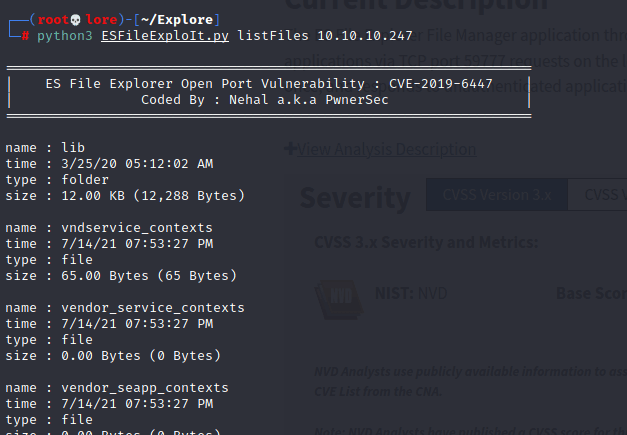Click the listFiles argument in the command
The height and width of the screenshot is (435, 627).
click(273, 36)
